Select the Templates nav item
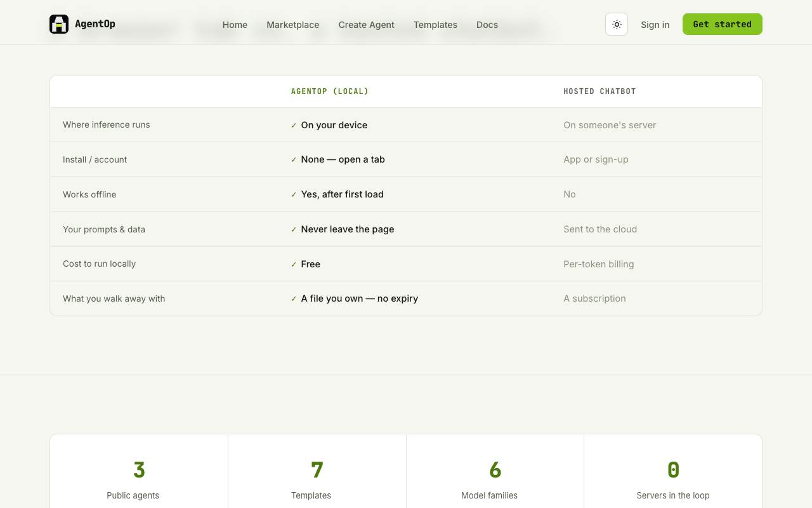The image size is (812, 508). coord(435,25)
